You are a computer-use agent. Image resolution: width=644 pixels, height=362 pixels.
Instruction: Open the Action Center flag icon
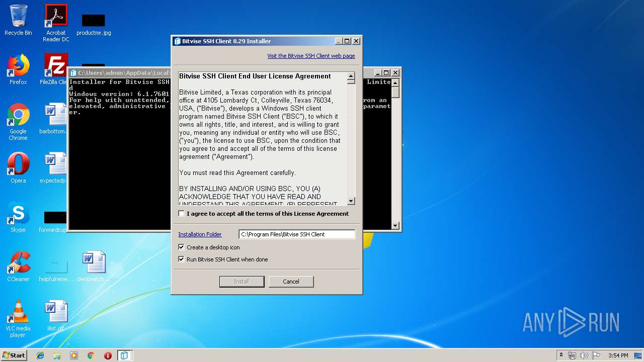click(x=596, y=355)
